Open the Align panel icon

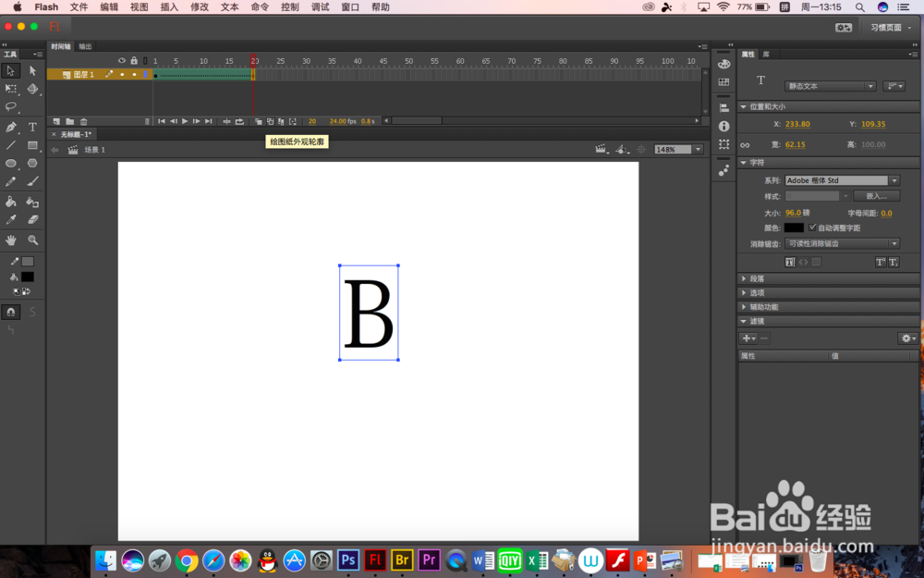point(723,108)
